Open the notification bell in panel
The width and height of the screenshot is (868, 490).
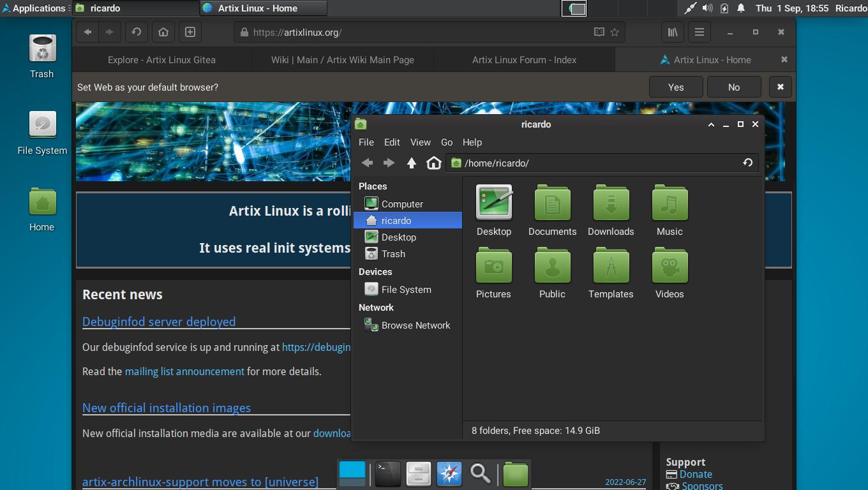coord(741,8)
